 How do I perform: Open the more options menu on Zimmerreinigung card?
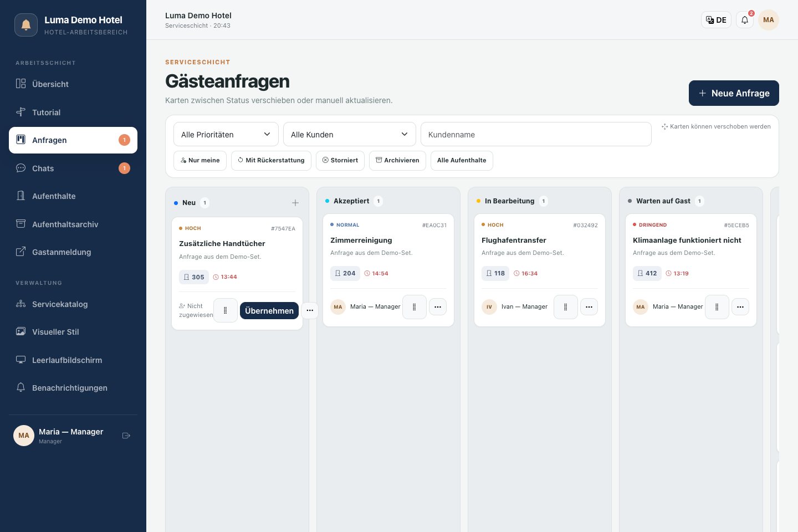(x=438, y=306)
